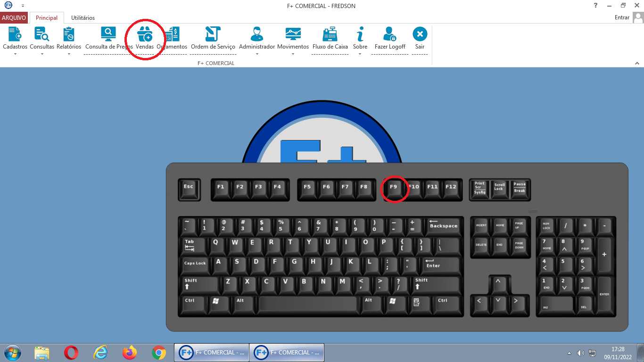Expand the Consultas dropdown
Screen dimensions: 644x362
pos(42,54)
